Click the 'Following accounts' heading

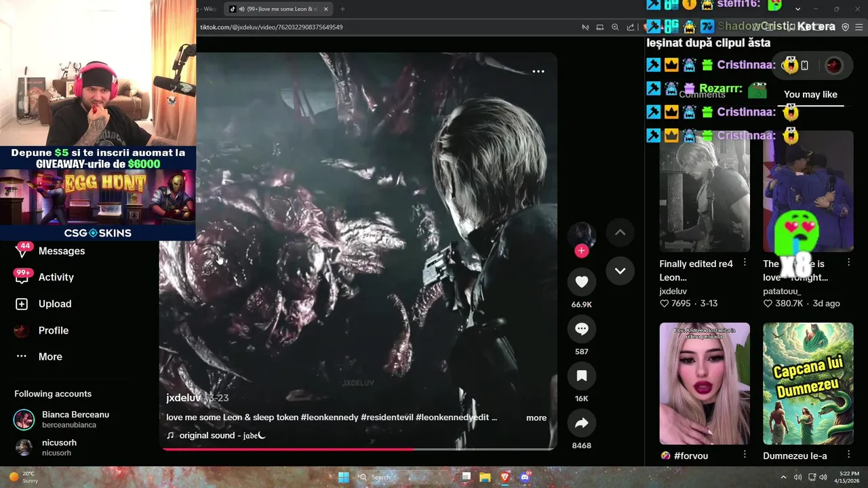(53, 394)
